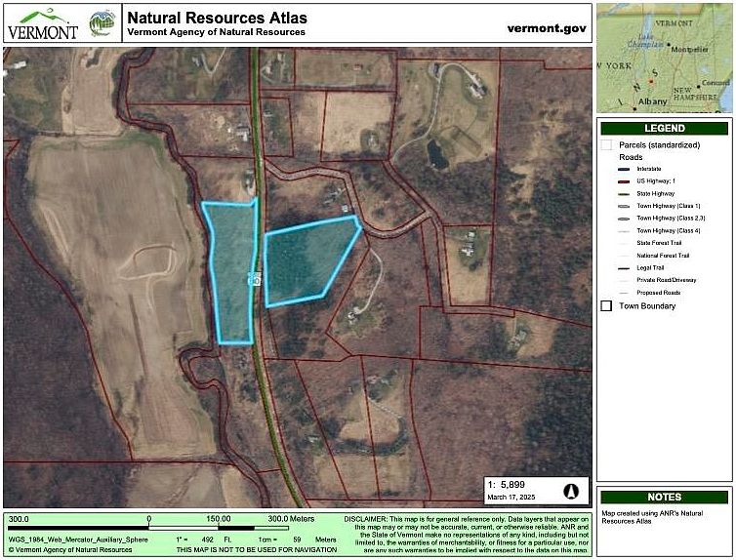Click the Vermont inset locator map thumbnail
The height and width of the screenshot is (560, 736).
pos(664,58)
